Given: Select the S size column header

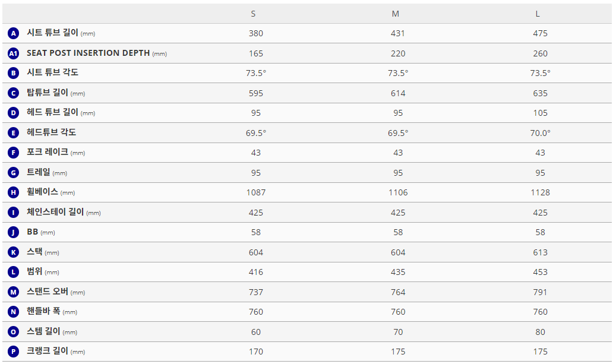Looking at the screenshot, I should click(253, 14).
